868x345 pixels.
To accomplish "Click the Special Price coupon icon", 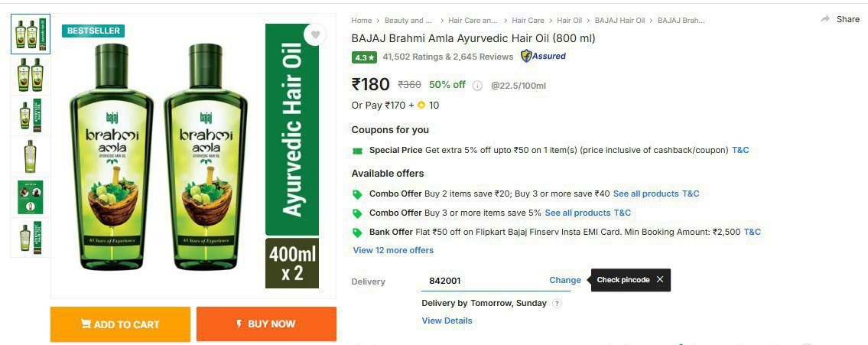I will [357, 151].
